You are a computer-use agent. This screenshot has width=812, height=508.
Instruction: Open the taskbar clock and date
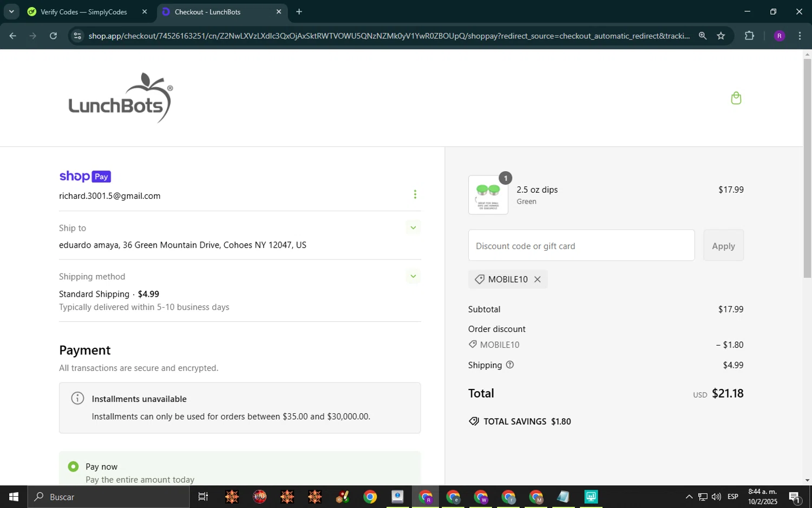pos(762,497)
